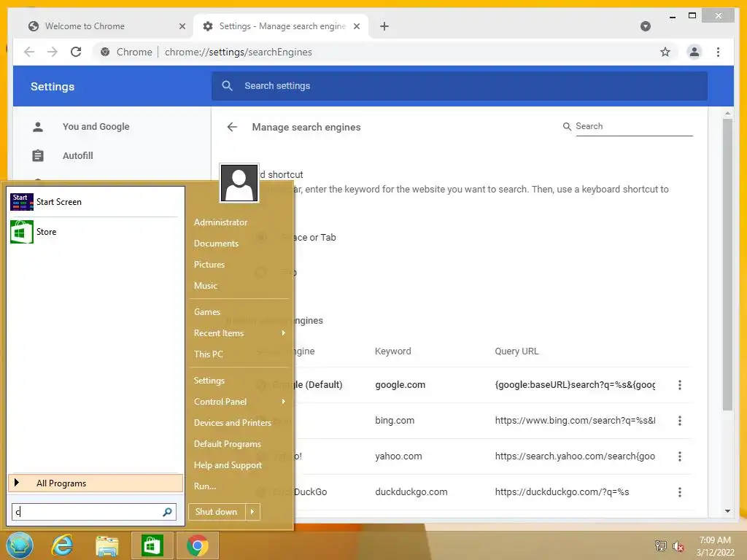Viewport: 747px width, 560px height.
Task: Open Administrator in Start menu
Action: [220, 222]
